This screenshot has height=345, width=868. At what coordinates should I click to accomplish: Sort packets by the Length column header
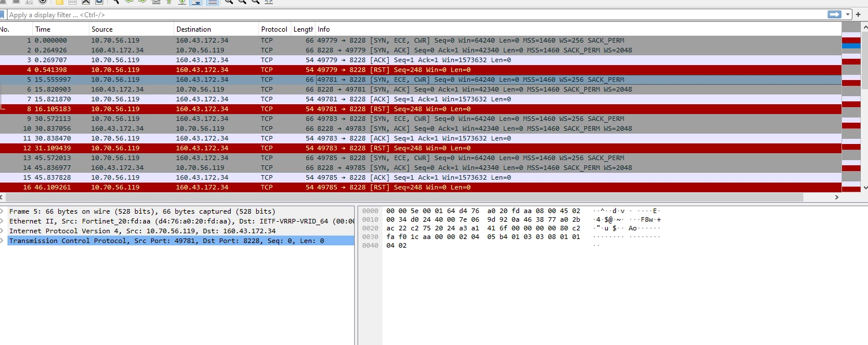point(303,29)
